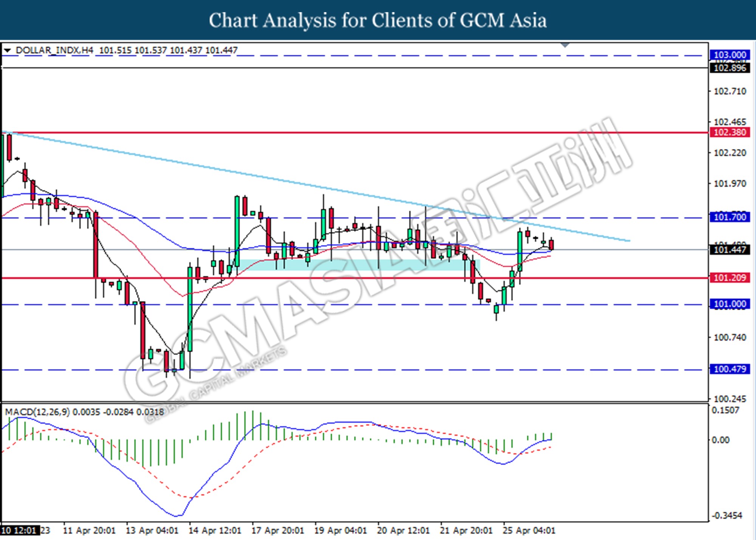Click the MACD 0.1507 scale value

coord(725,410)
